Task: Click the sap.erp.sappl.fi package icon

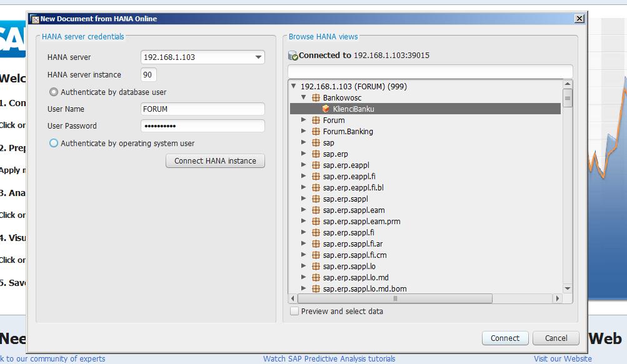Action: [x=316, y=232]
